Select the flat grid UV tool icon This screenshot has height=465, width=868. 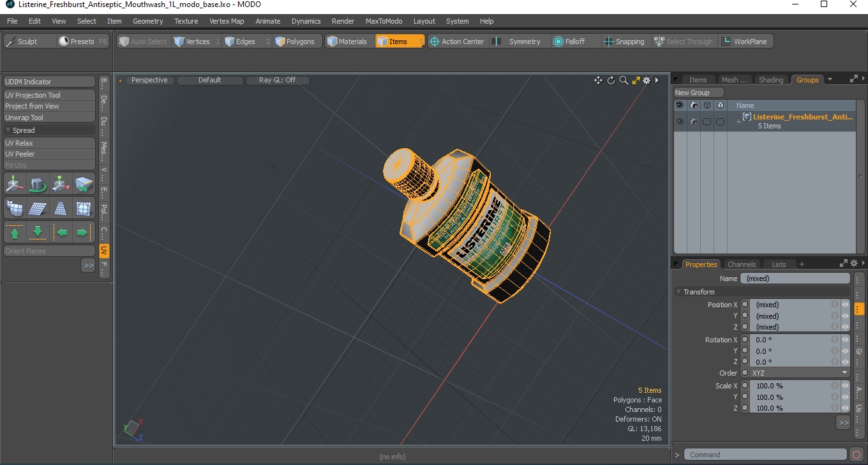[38, 208]
